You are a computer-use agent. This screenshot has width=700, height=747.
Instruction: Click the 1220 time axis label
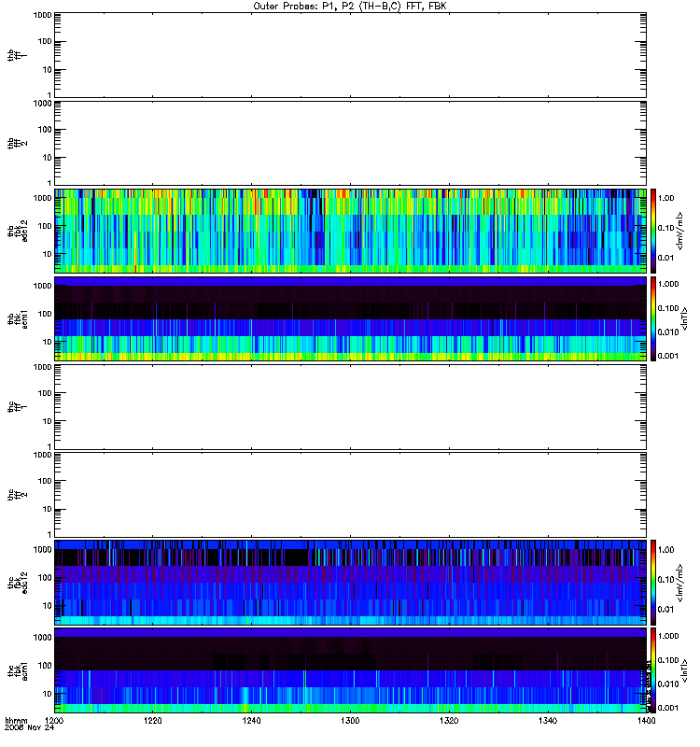[152, 721]
